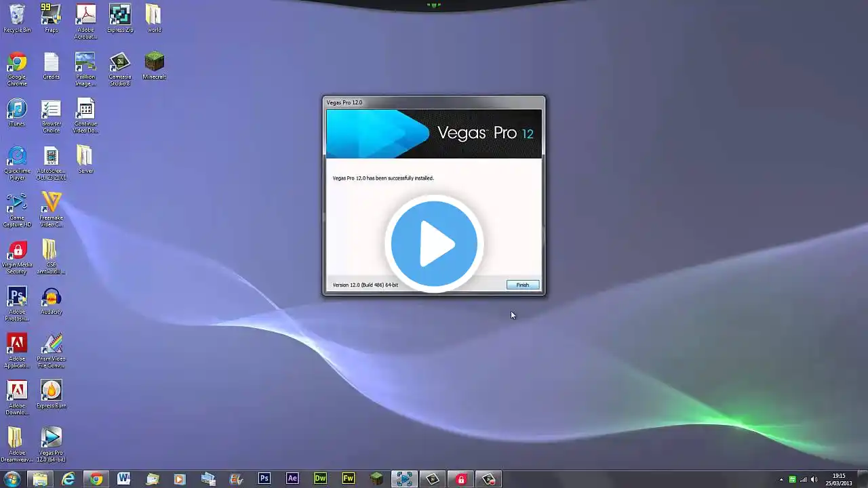Select the Adobe Application Manager desktop shortcut
This screenshot has width=868, height=488.
point(17,351)
